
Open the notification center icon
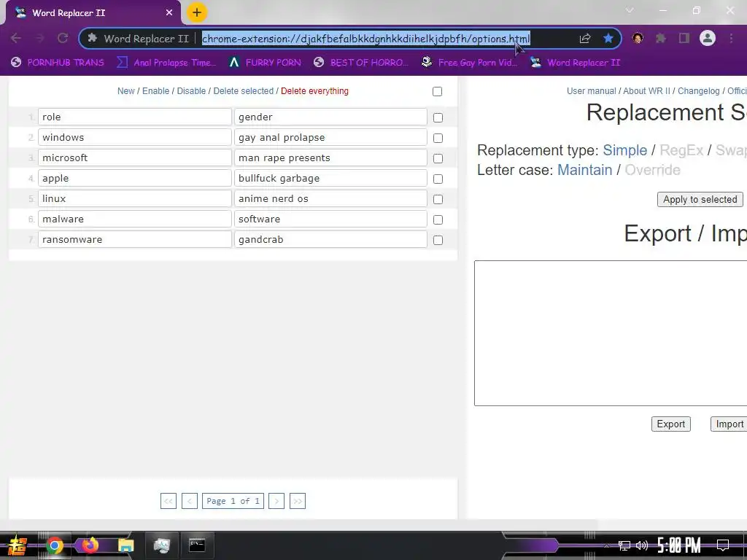tap(723, 545)
